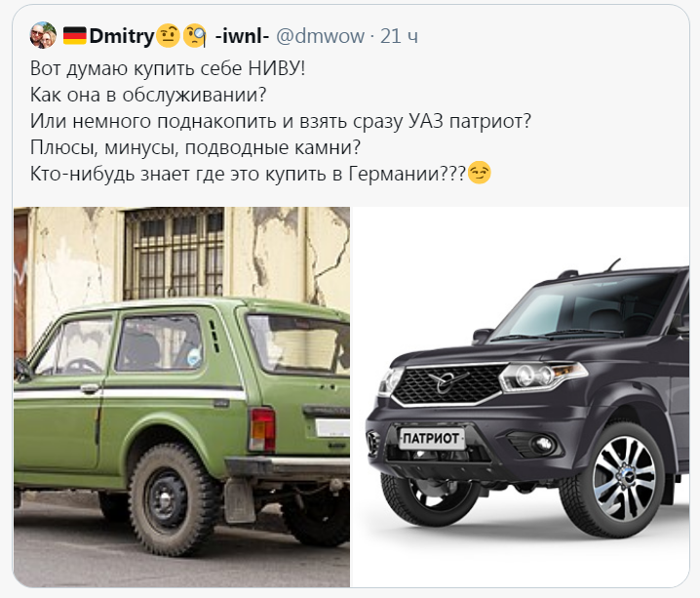700x598 pixels.
Task: Open the black UAZ Patriot photo
Action: pos(520,397)
